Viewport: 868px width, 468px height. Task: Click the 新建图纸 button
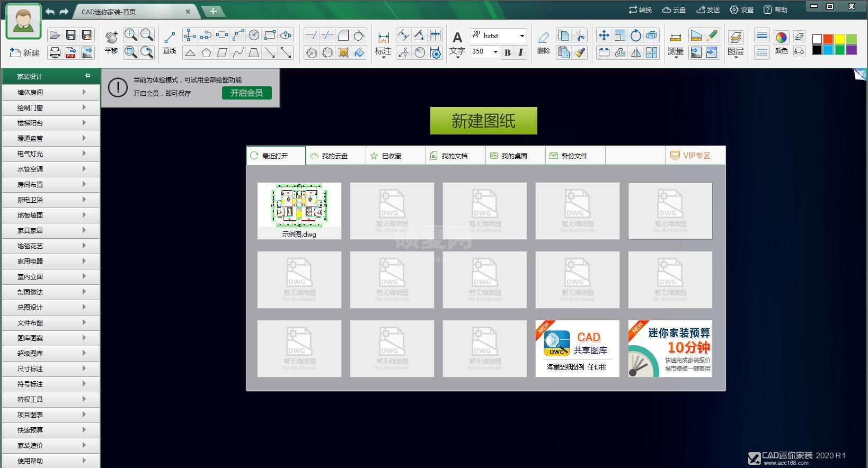coord(483,121)
